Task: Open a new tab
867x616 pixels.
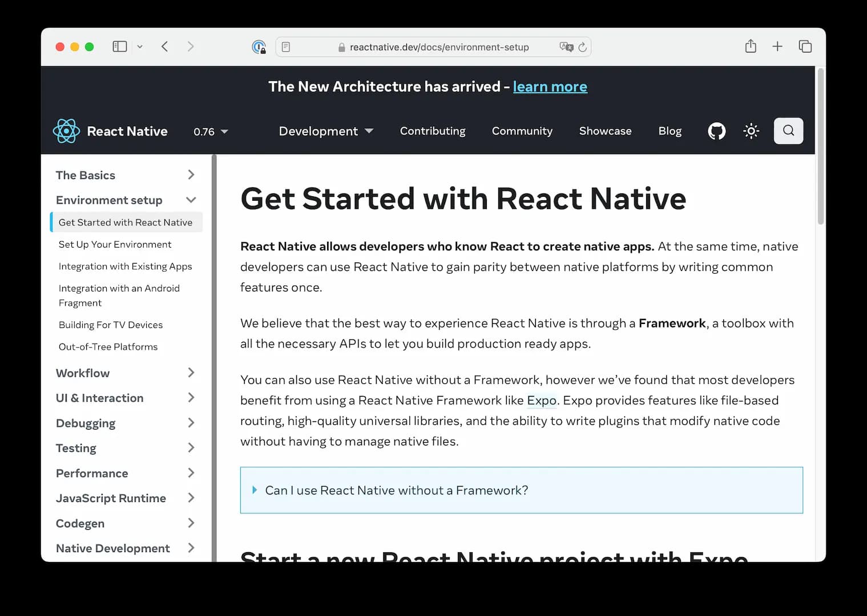Action: (777, 47)
